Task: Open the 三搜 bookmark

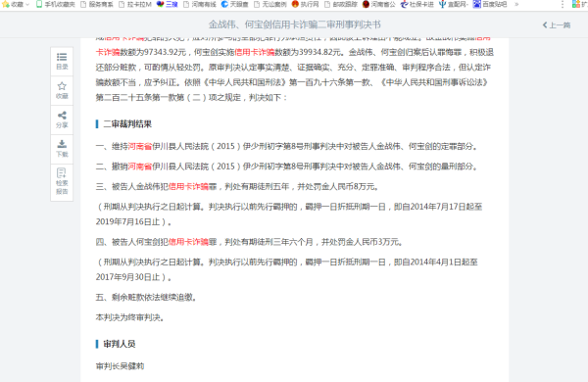Action: [x=167, y=5]
